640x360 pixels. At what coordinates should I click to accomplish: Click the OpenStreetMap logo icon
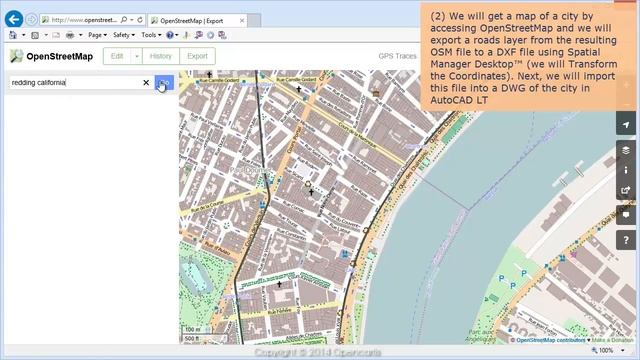tap(17, 56)
